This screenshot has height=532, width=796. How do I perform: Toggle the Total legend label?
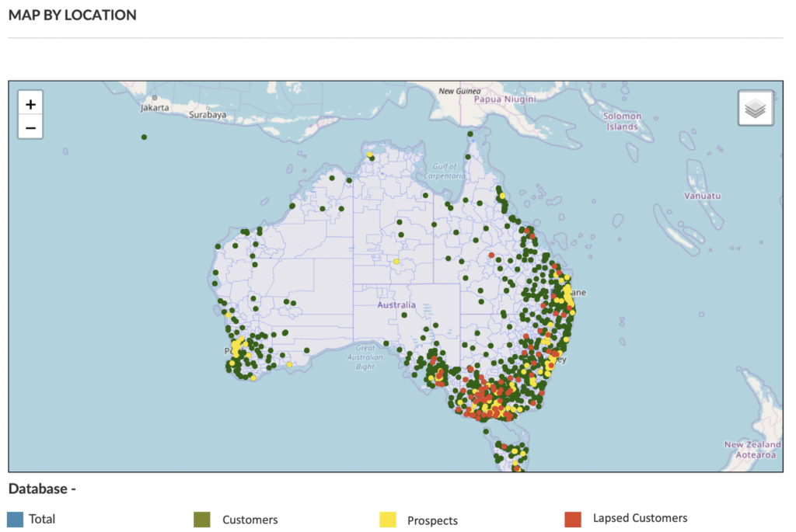[42, 520]
